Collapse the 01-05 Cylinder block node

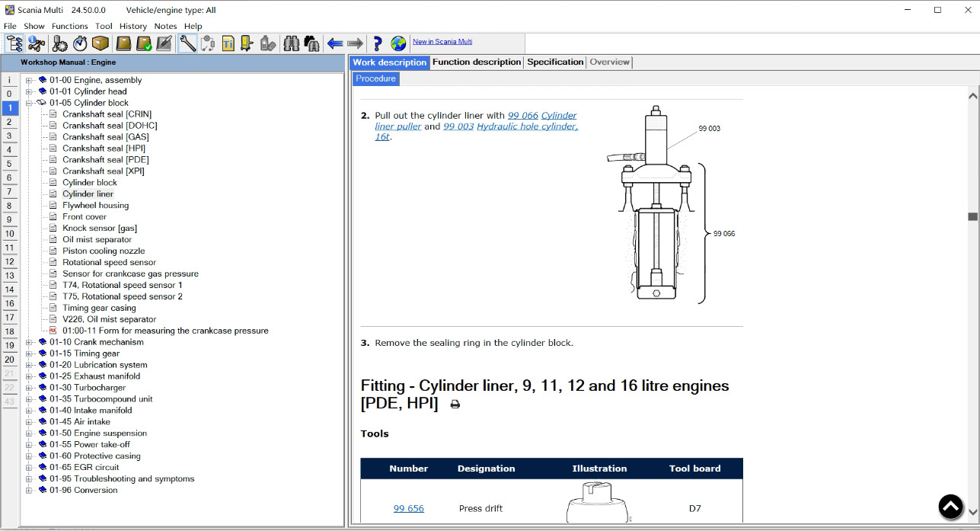(x=29, y=103)
